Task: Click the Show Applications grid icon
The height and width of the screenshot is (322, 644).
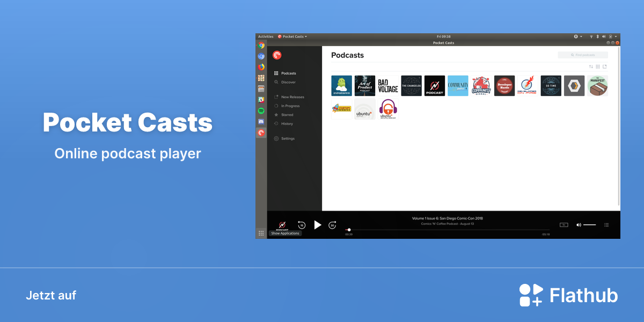Action: pos(261,233)
